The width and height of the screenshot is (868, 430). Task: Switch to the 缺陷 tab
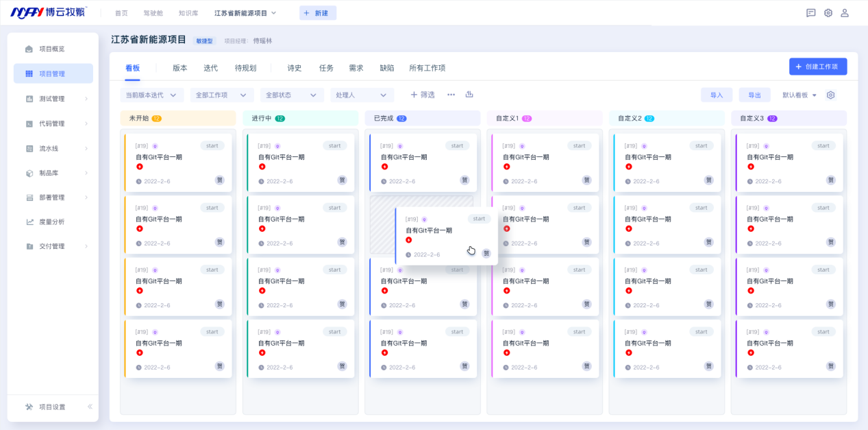(x=387, y=68)
